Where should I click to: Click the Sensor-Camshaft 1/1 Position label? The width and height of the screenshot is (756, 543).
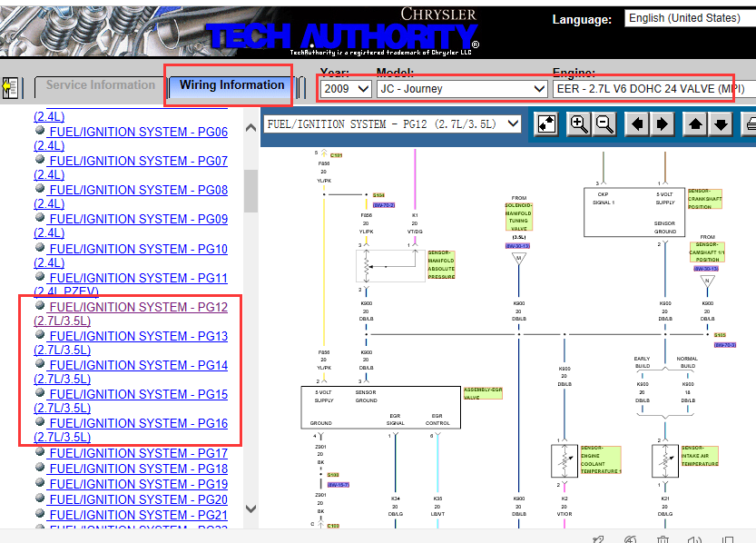pyautogui.click(x=707, y=252)
